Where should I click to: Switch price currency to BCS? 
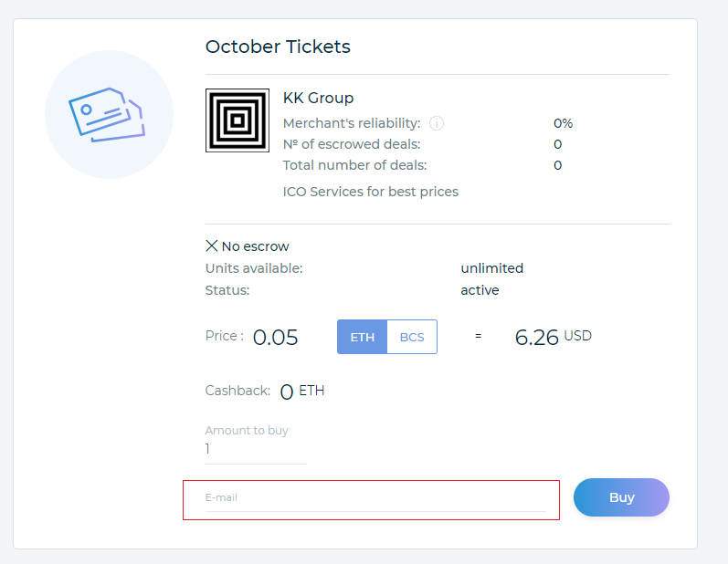point(412,337)
